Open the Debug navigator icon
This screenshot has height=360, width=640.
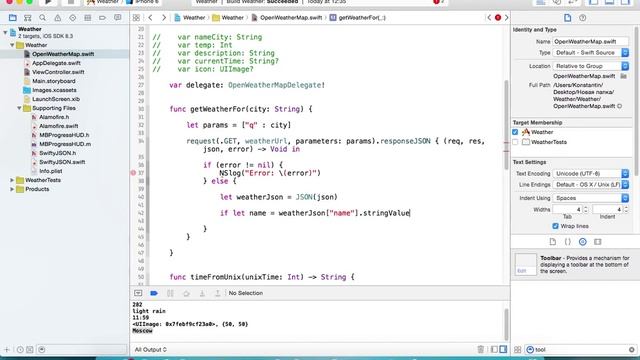click(87, 18)
